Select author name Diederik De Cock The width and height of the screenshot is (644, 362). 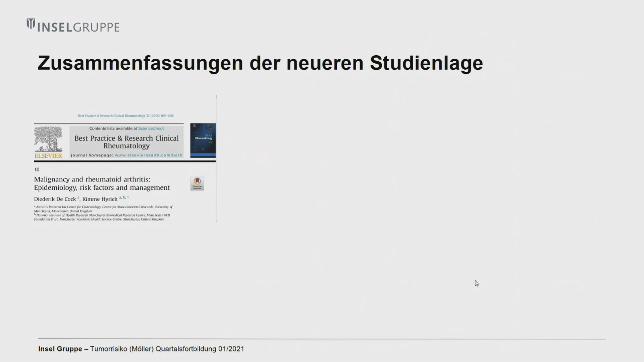coord(55,199)
